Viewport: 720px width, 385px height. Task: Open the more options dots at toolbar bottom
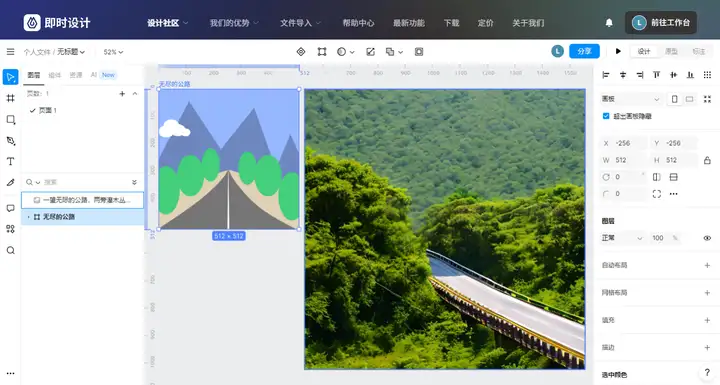point(11,374)
